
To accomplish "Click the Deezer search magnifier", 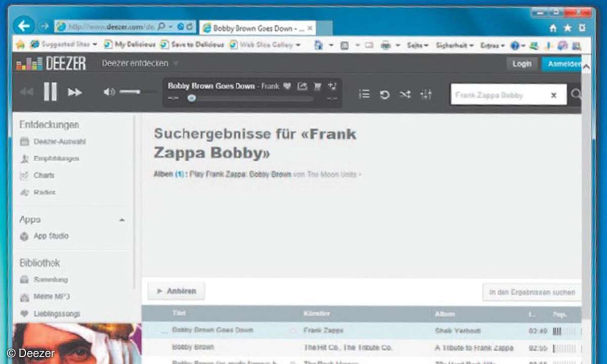I will [x=576, y=94].
